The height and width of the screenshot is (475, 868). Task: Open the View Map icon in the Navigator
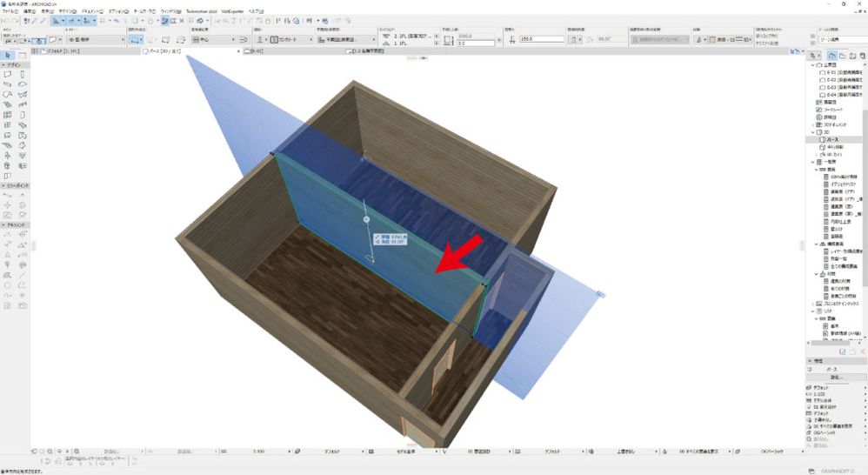843,56
